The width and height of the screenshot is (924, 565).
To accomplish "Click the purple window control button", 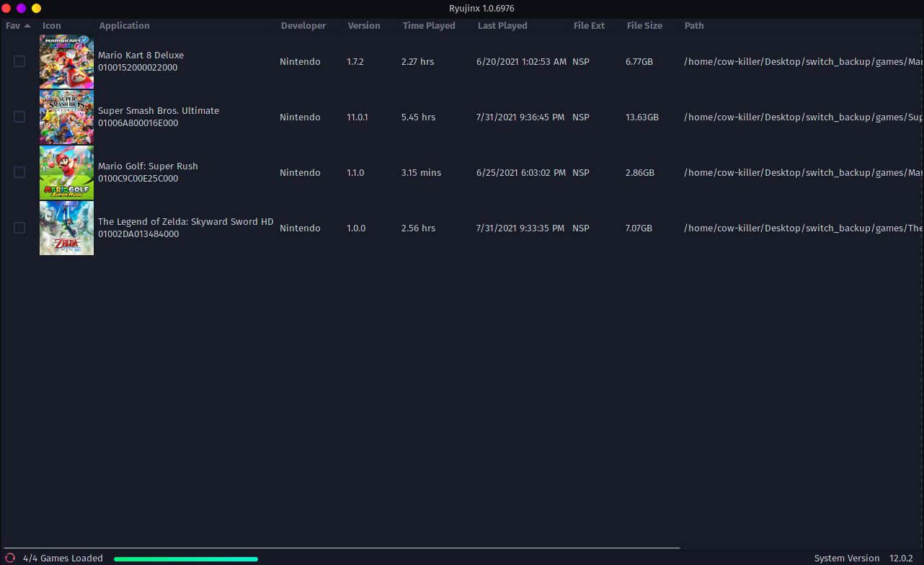I will [x=22, y=8].
